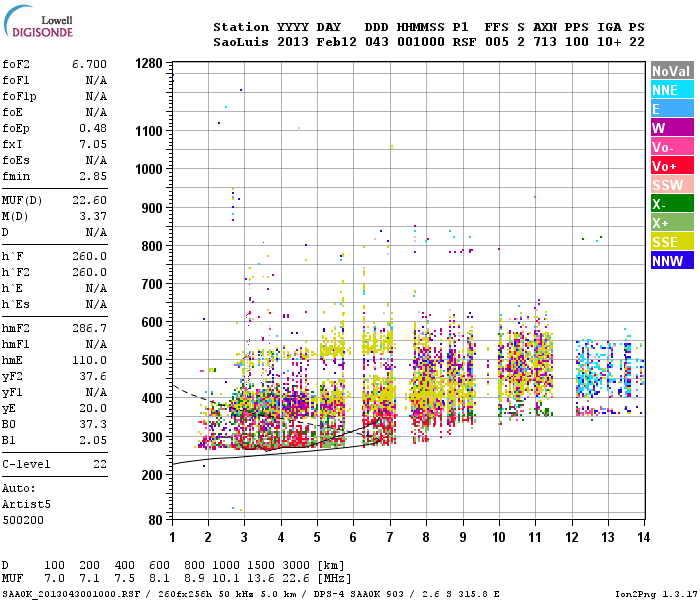Select the NNW blue legend swatch
The image size is (700, 600).
click(672, 261)
